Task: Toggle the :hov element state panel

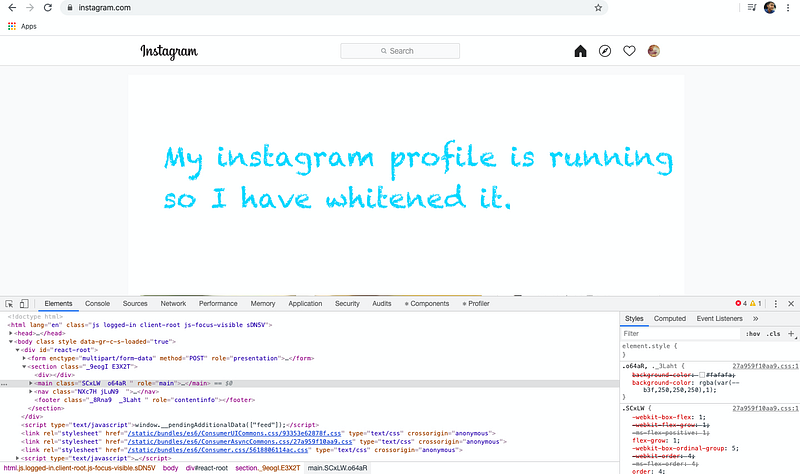Action: [x=753, y=334]
